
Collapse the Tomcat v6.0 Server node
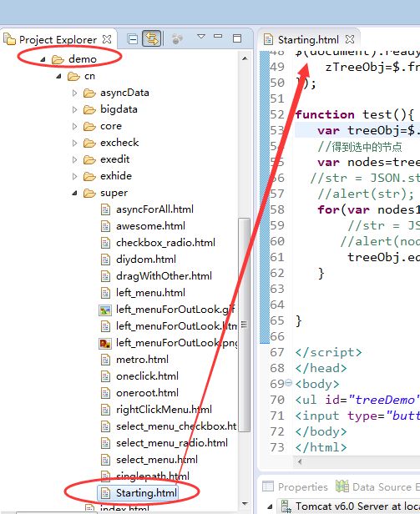pos(270,506)
